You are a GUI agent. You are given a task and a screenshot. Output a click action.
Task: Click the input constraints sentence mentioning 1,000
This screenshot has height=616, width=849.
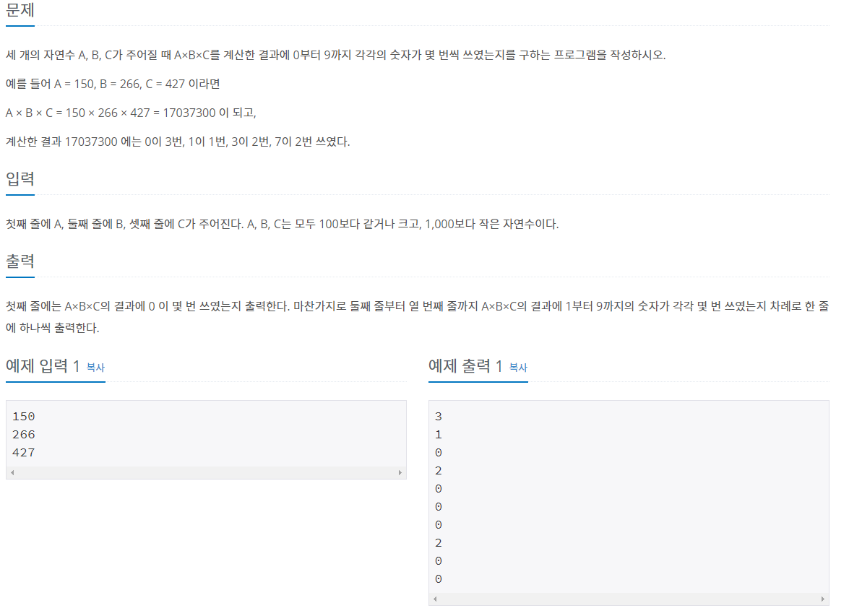pos(282,224)
